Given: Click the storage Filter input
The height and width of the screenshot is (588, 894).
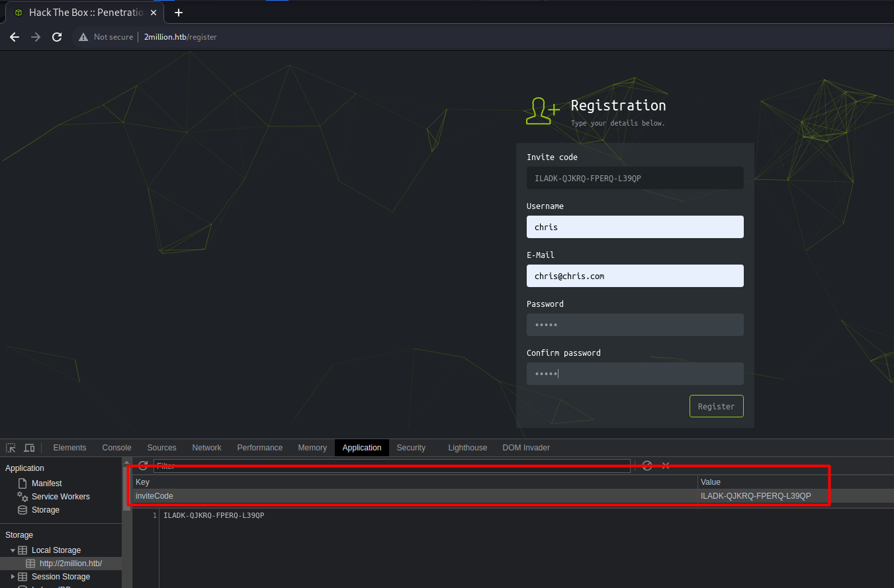Looking at the screenshot, I should click(392, 466).
